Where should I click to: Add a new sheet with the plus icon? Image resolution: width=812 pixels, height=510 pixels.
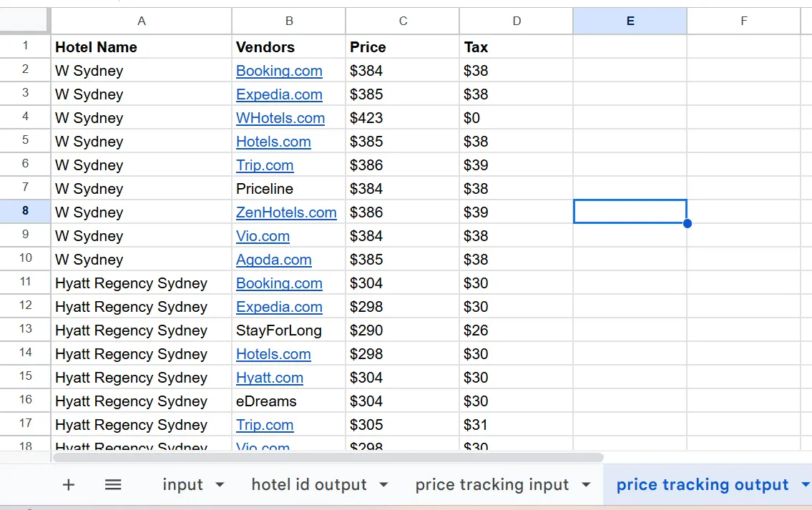tap(69, 485)
